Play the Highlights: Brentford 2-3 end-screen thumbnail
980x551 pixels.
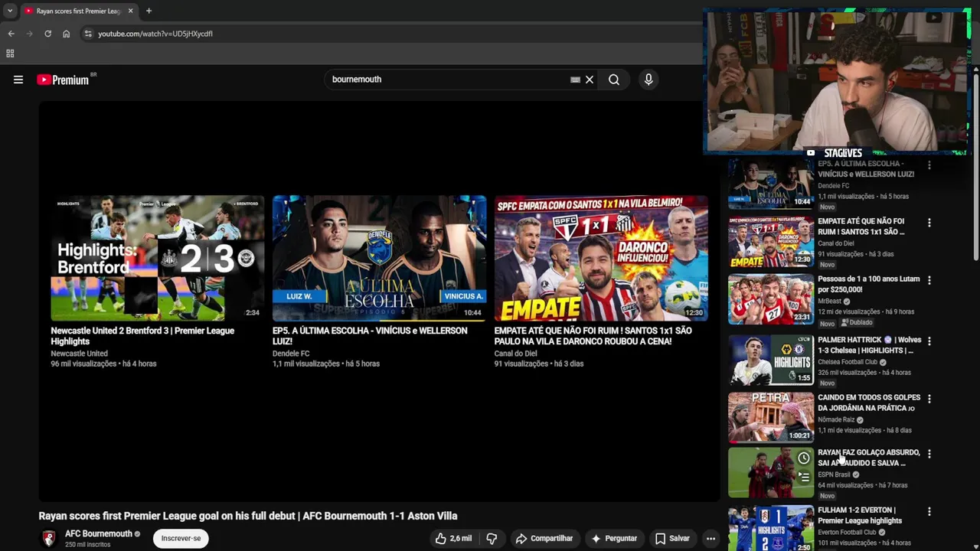click(x=157, y=258)
